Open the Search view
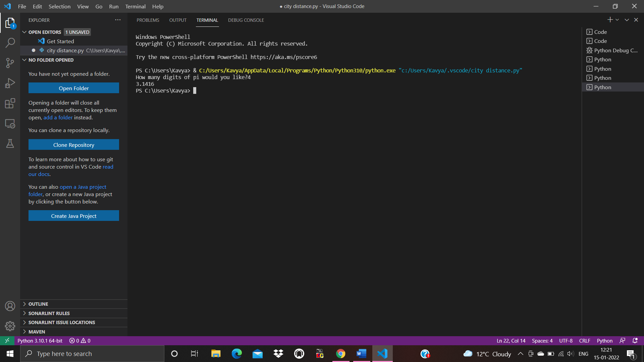 (10, 43)
